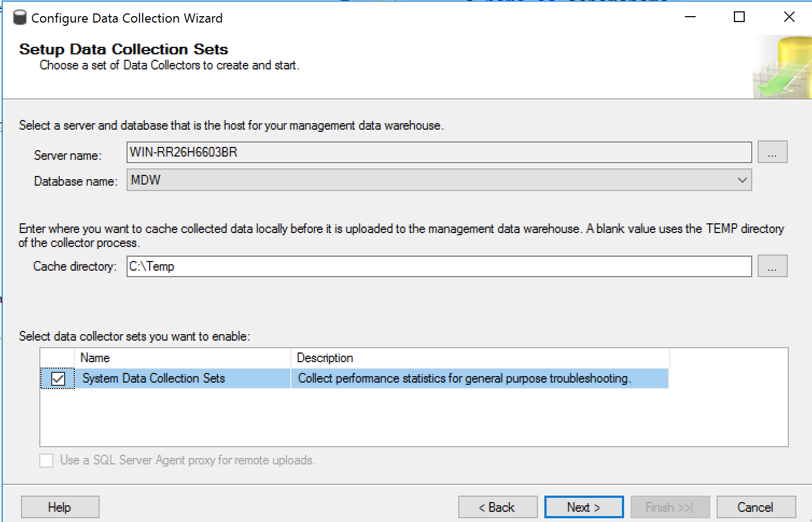Toggle SQL Server Agent proxy checkbox

tap(47, 461)
